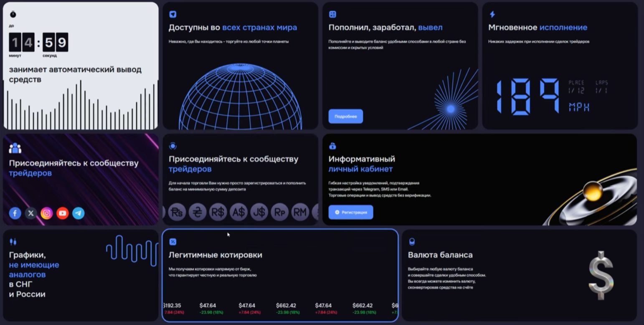Screen dimensions: 644x325
Task: Click the 'секунд' label under the timer
Action: (50, 56)
